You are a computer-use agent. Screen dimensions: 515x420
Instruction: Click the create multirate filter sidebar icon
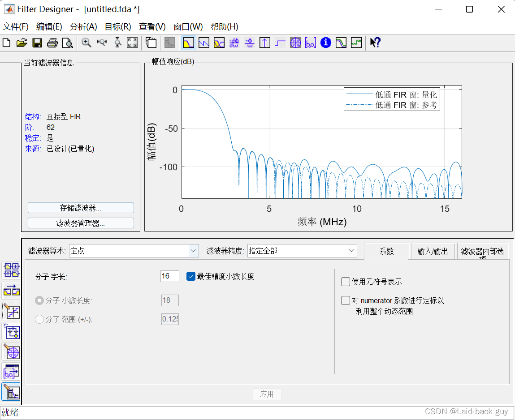[x=11, y=270]
